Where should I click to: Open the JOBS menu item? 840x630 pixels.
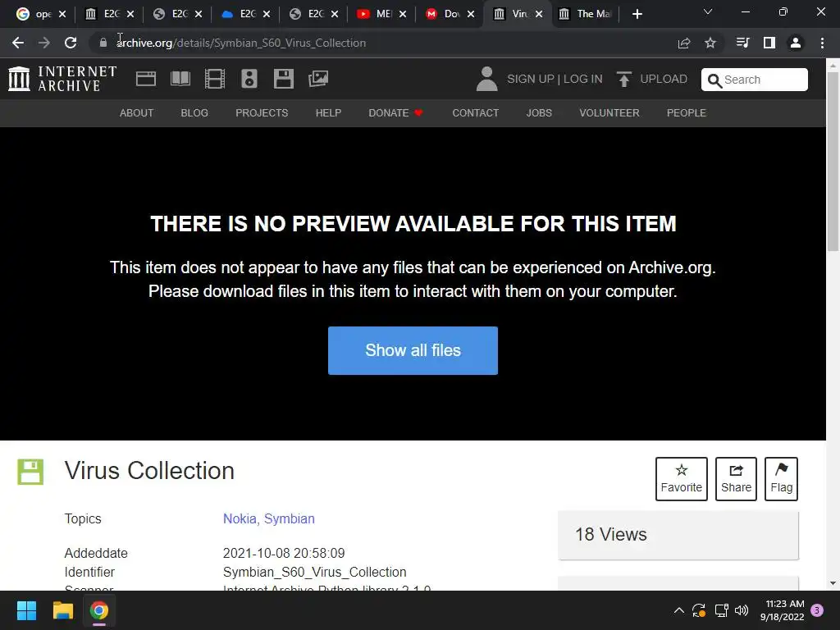point(539,113)
